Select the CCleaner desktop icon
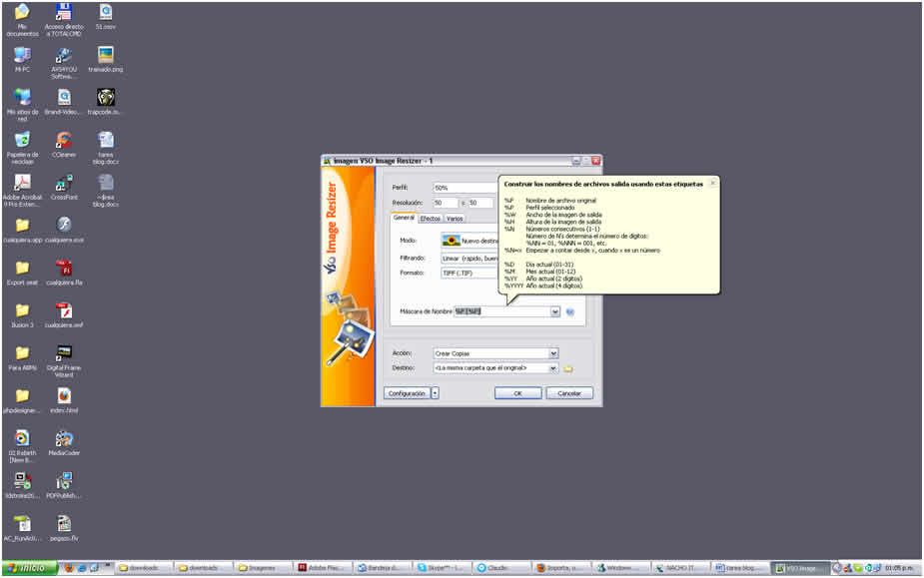The image size is (924, 578). point(64,145)
